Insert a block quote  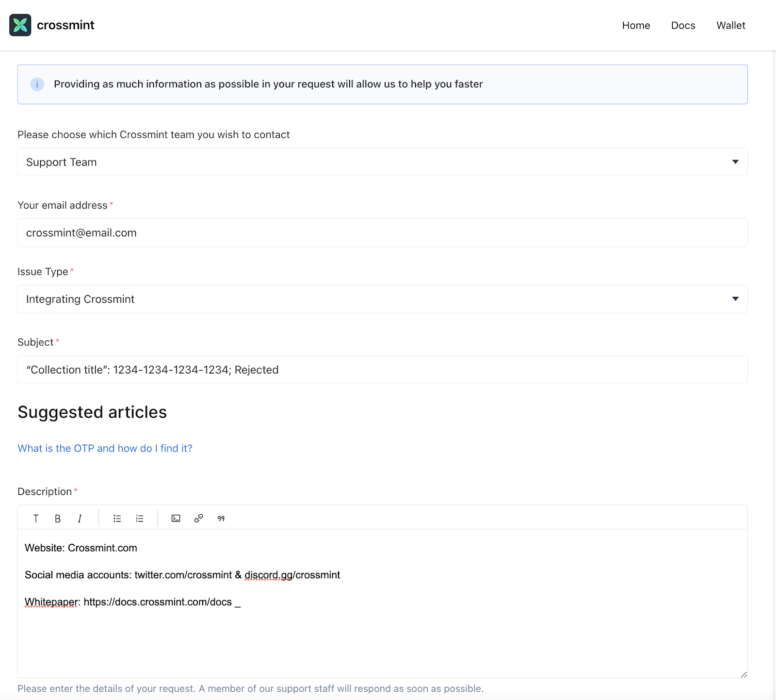tap(221, 519)
